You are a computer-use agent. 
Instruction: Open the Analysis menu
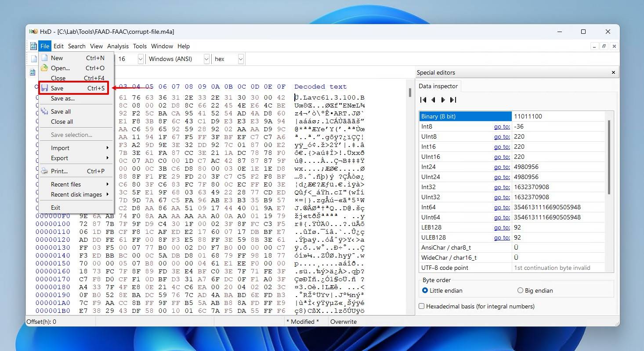coord(118,46)
